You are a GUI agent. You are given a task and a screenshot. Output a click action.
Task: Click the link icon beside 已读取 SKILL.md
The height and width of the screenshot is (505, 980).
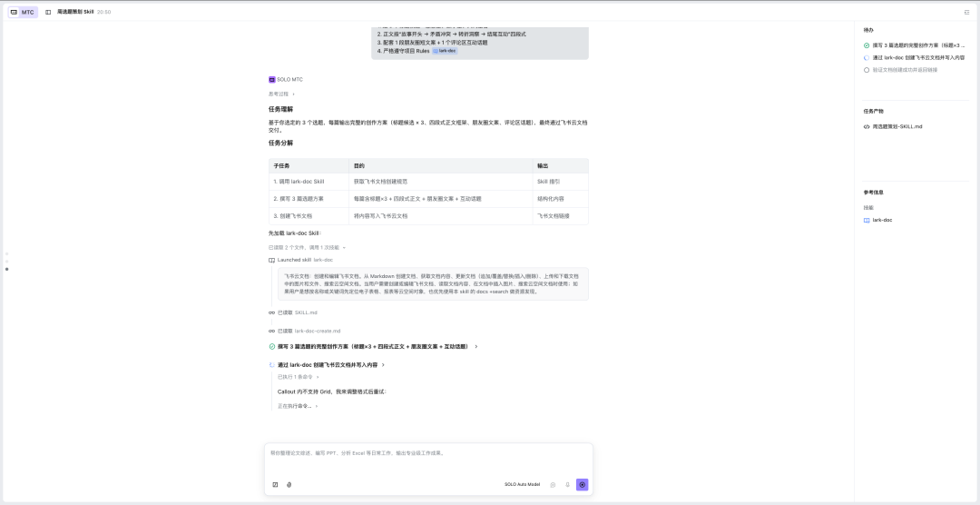tap(272, 312)
